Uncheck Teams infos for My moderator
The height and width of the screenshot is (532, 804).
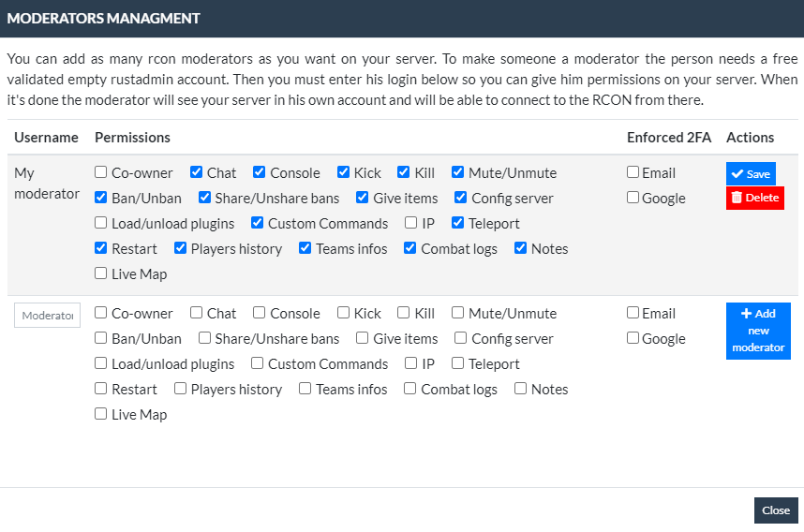[305, 248]
